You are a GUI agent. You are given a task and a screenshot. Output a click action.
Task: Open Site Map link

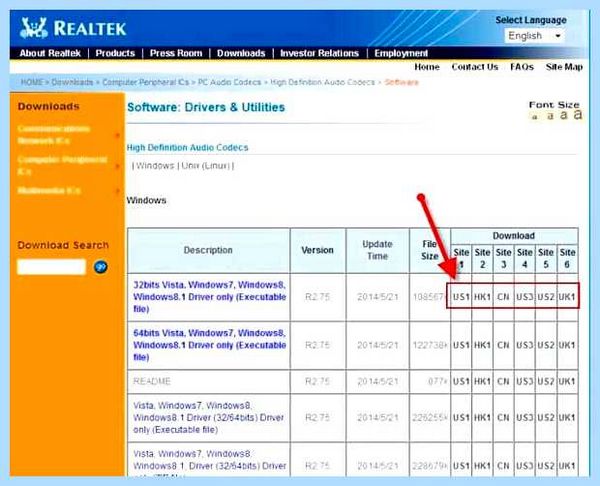click(564, 67)
